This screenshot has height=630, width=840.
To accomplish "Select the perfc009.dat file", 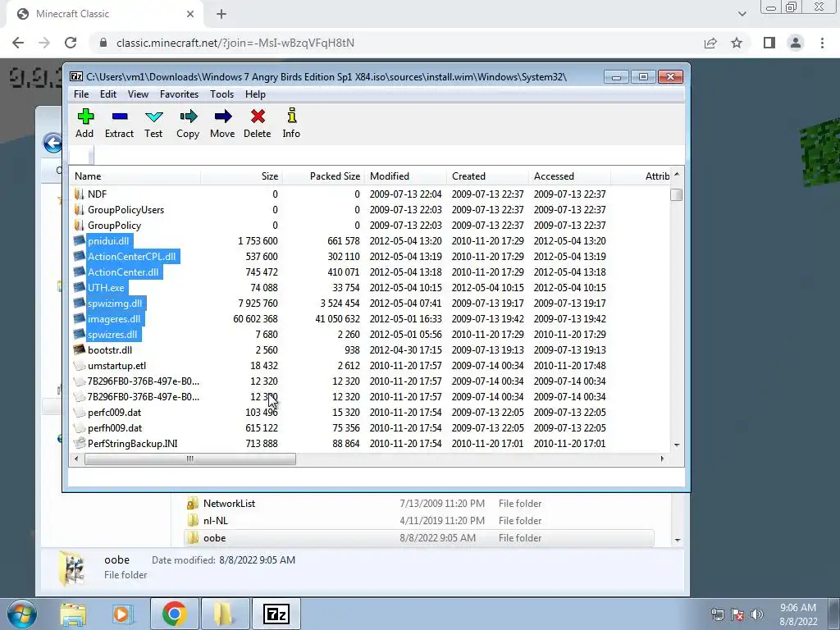I will pyautogui.click(x=115, y=413).
